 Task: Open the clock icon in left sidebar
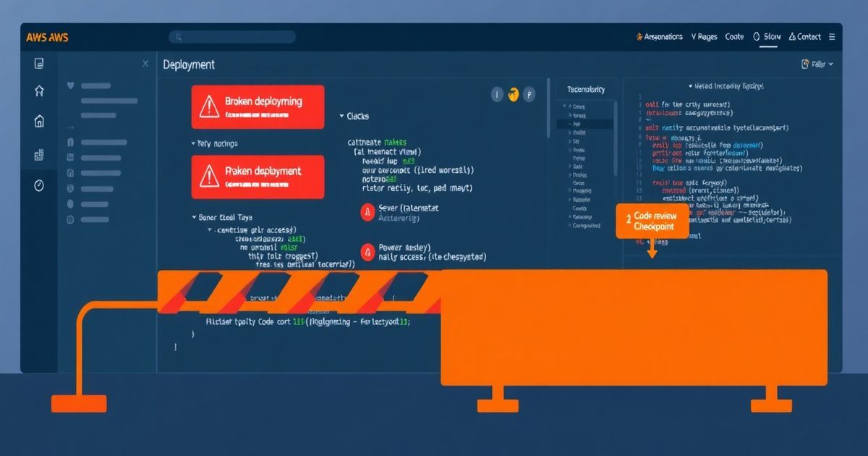pos(39,186)
